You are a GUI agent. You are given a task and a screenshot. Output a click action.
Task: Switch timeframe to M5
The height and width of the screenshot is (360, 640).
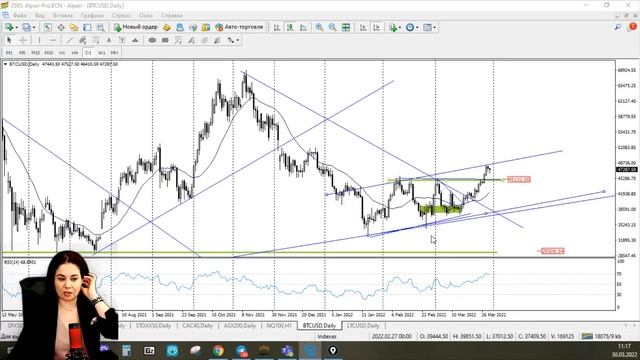[x=22, y=53]
